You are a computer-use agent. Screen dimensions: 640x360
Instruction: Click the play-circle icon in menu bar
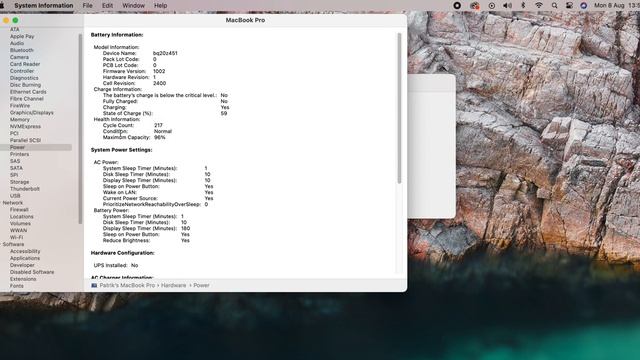[x=492, y=6]
